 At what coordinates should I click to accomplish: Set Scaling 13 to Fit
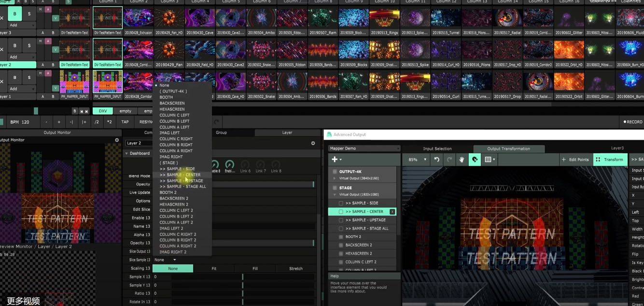[x=214, y=269]
